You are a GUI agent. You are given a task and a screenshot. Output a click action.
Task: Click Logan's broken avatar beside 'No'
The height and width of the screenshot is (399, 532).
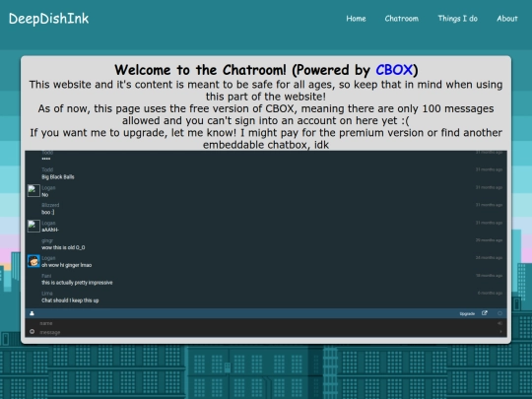coord(33,191)
